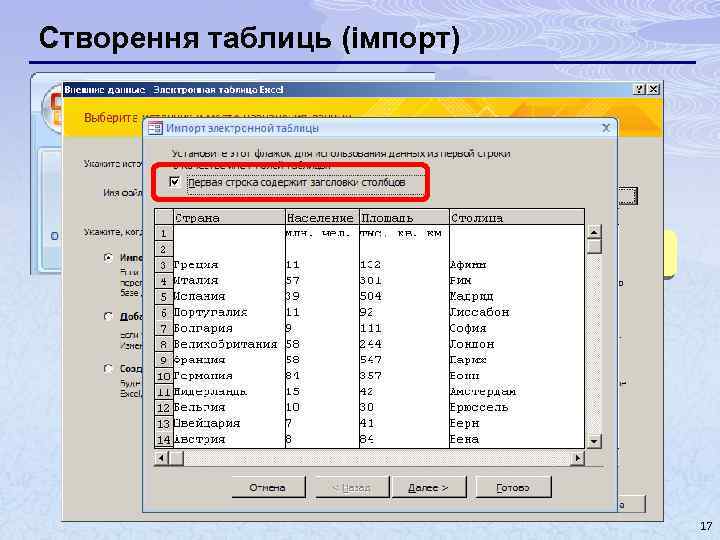This screenshot has width=720, height=540.
Task: Click the 504 area cell
Action: click(x=404, y=297)
